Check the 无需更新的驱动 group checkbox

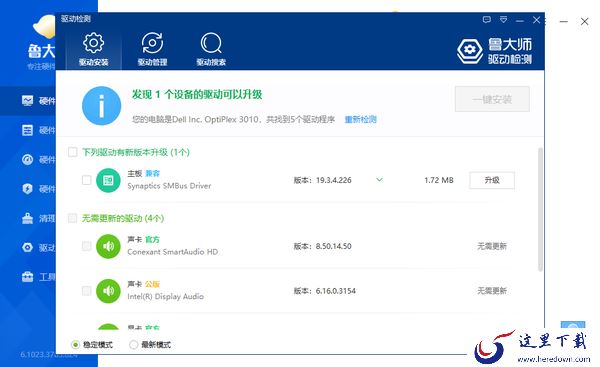pos(72,218)
